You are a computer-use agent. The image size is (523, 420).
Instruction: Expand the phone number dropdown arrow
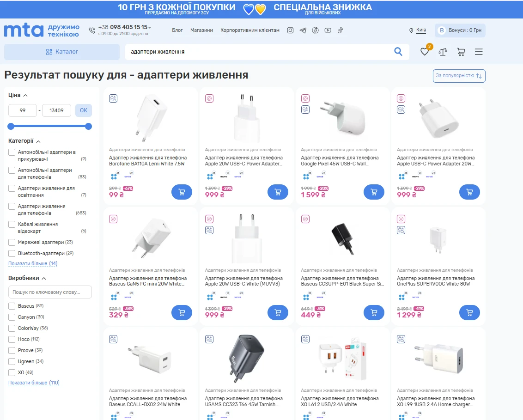150,28
